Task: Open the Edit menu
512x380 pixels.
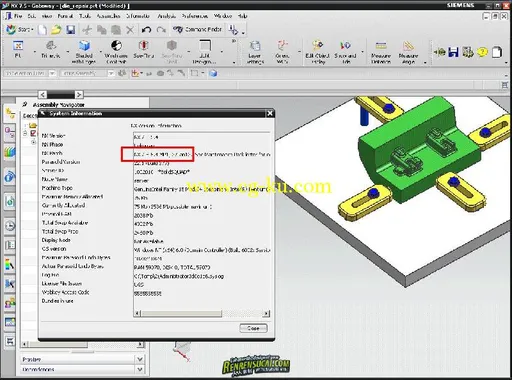Action: coord(32,16)
